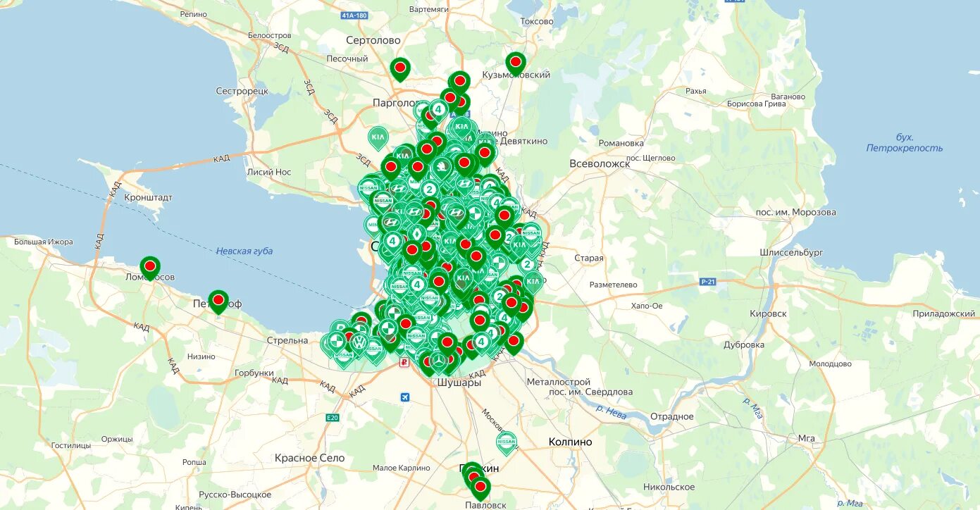Select the Стрельна label
The width and height of the screenshot is (980, 510).
[x=287, y=340]
